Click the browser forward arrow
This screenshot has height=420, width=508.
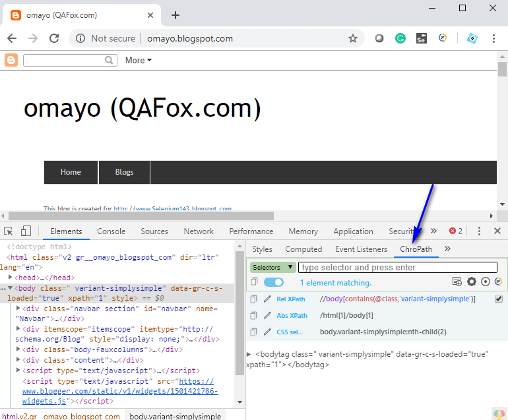pyautogui.click(x=33, y=38)
